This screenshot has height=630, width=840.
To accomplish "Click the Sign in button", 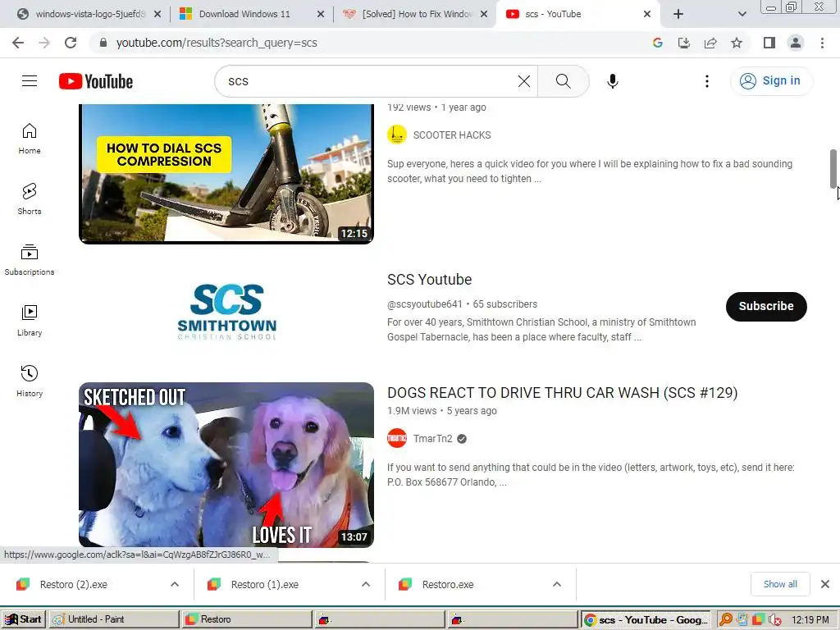I will click(x=771, y=81).
